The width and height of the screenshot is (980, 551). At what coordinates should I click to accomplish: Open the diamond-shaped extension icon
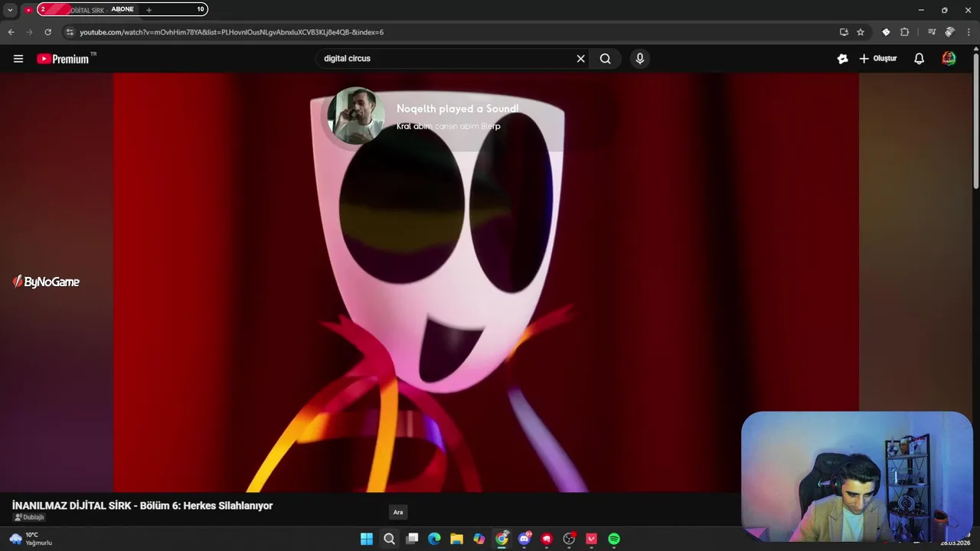point(886,32)
